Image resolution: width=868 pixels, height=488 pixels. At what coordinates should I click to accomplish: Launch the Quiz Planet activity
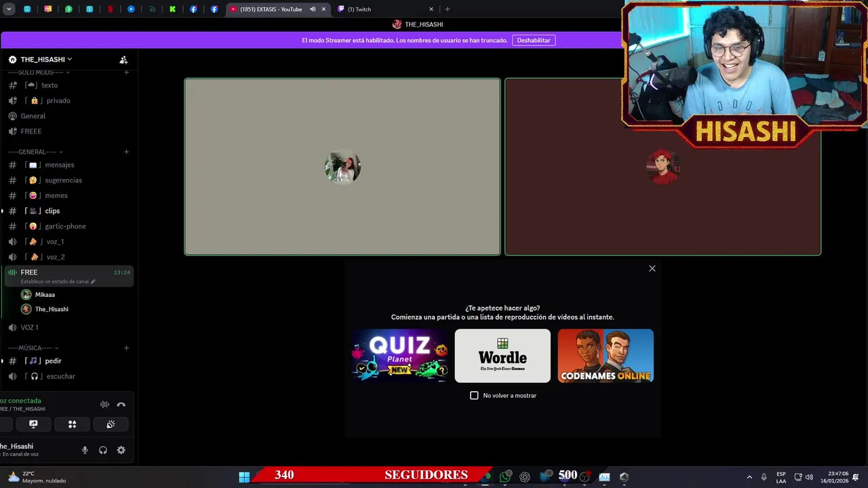[400, 356]
